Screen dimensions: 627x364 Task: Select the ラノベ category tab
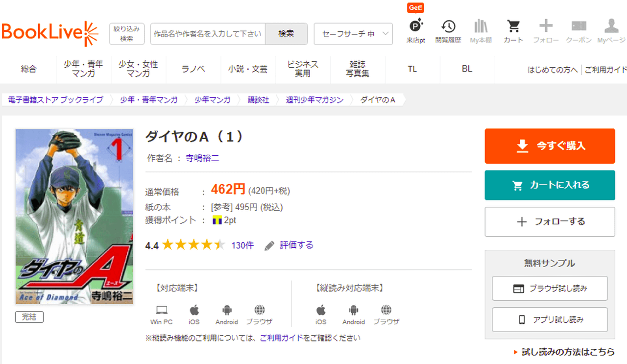pyautogui.click(x=193, y=69)
